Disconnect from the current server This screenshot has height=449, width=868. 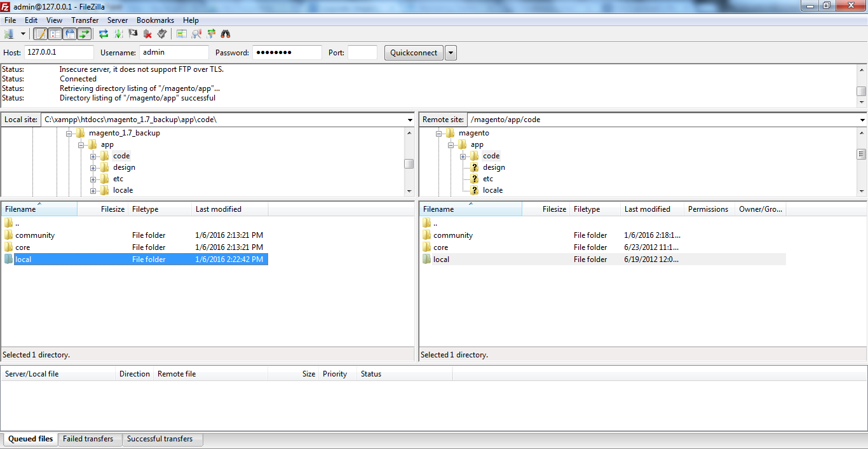147,34
